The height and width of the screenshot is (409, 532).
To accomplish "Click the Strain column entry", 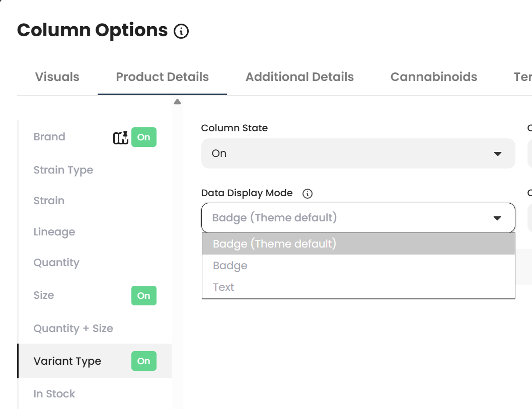I will (x=49, y=201).
